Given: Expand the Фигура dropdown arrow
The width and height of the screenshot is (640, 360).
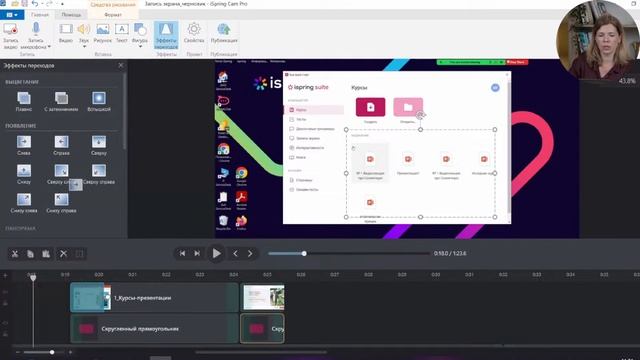Looking at the screenshot, I should point(140,47).
